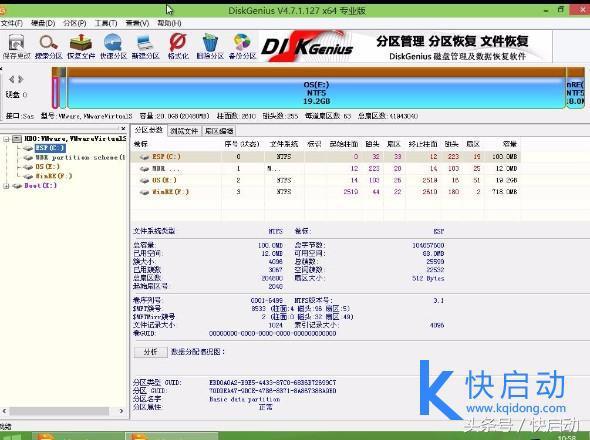The width and height of the screenshot is (590, 440).
Task: Select the WinRE(F:) row label in partition table
Action: [170, 192]
